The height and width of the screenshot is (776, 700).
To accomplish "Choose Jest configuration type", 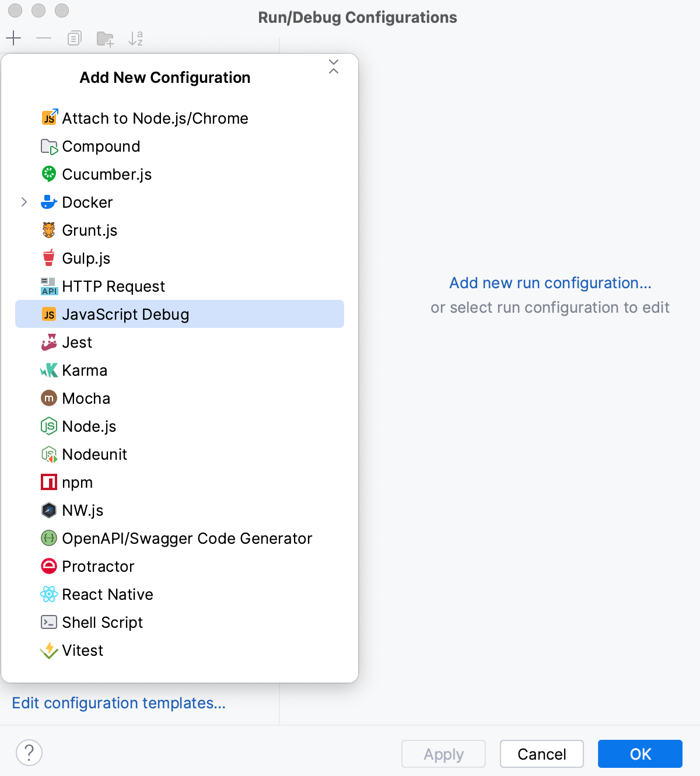I will coord(77,342).
